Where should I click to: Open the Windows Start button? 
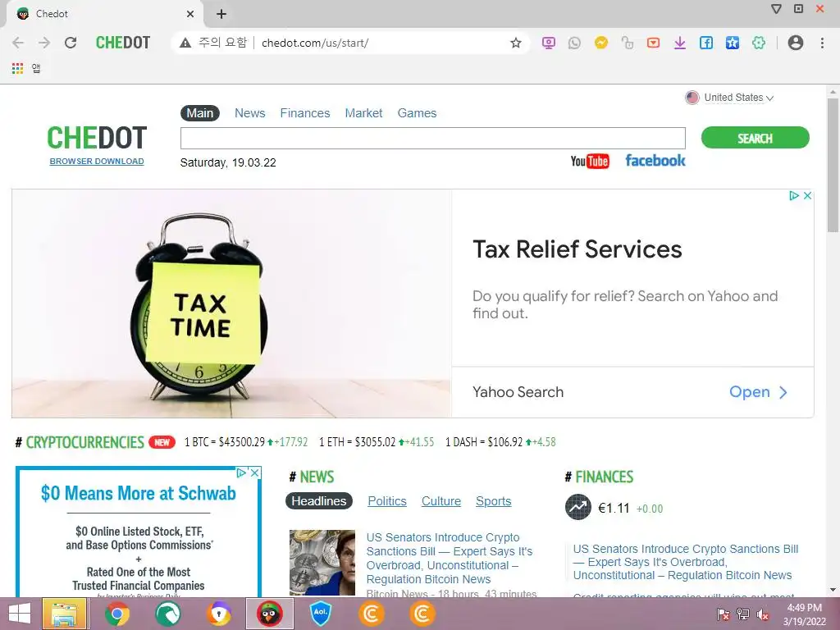coord(20,614)
